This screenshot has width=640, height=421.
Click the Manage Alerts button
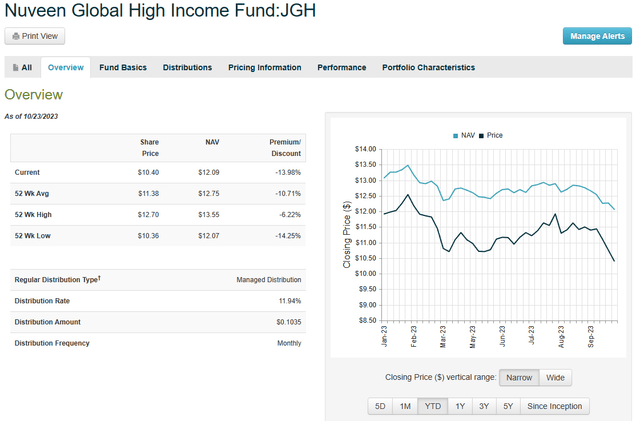[596, 36]
